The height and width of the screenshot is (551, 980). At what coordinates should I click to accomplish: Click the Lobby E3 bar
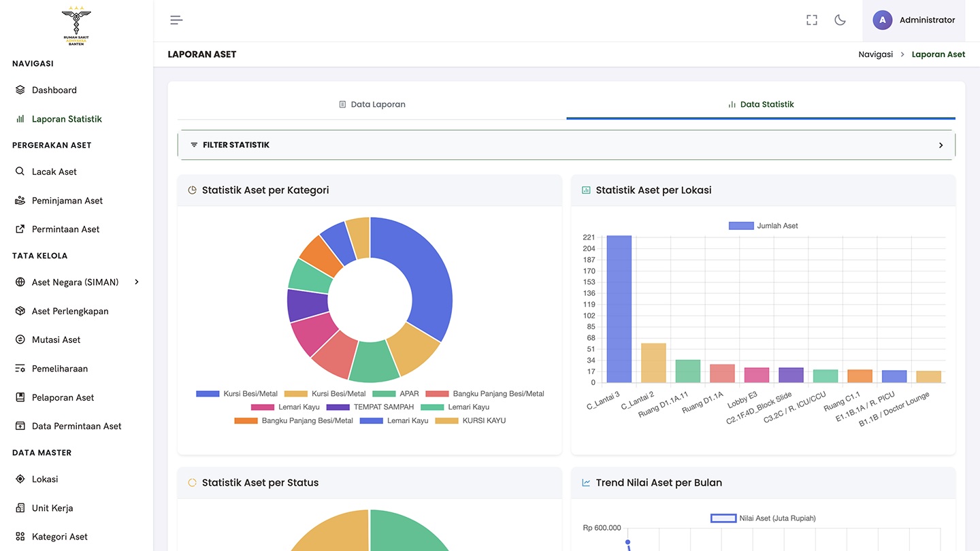(x=756, y=375)
